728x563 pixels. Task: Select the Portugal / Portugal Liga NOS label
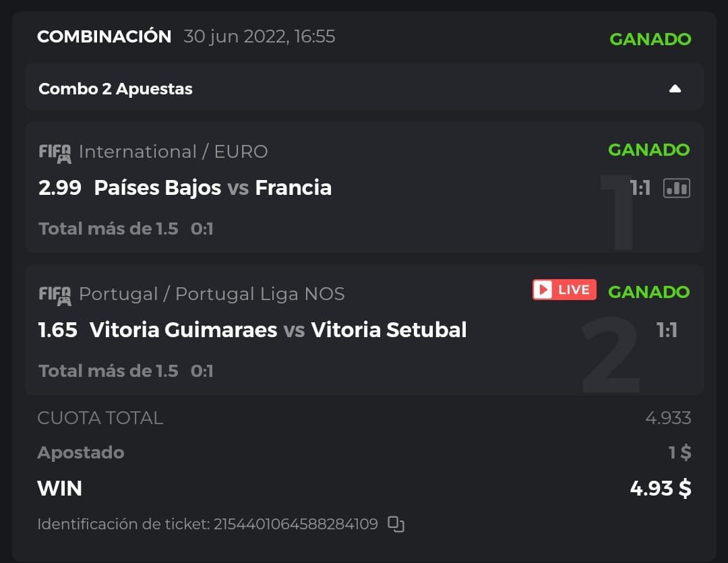click(x=212, y=294)
